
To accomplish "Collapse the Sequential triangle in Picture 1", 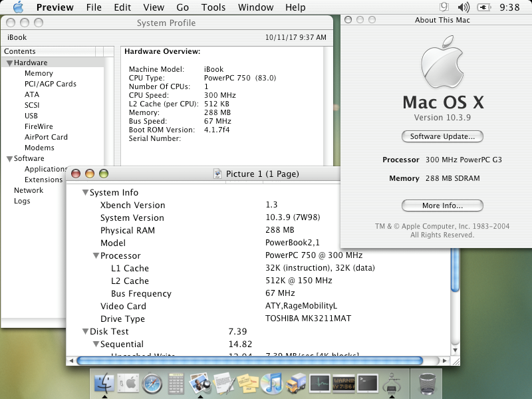I will click(x=96, y=344).
